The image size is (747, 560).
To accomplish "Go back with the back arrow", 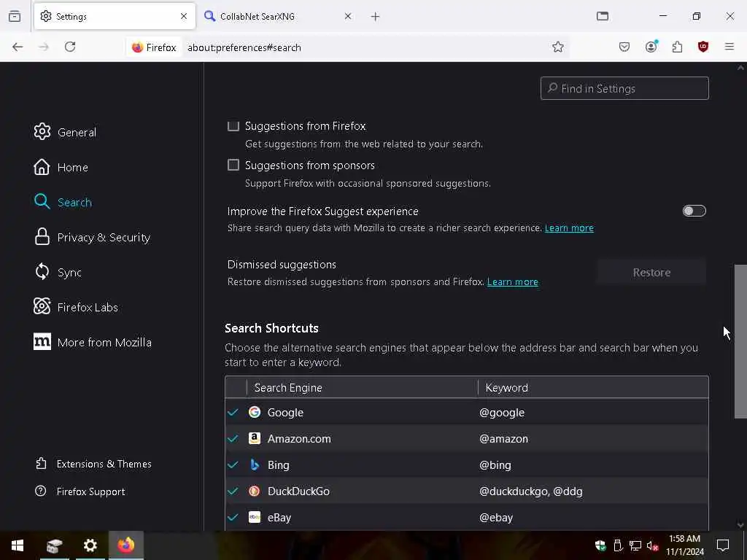I will 18,47.
